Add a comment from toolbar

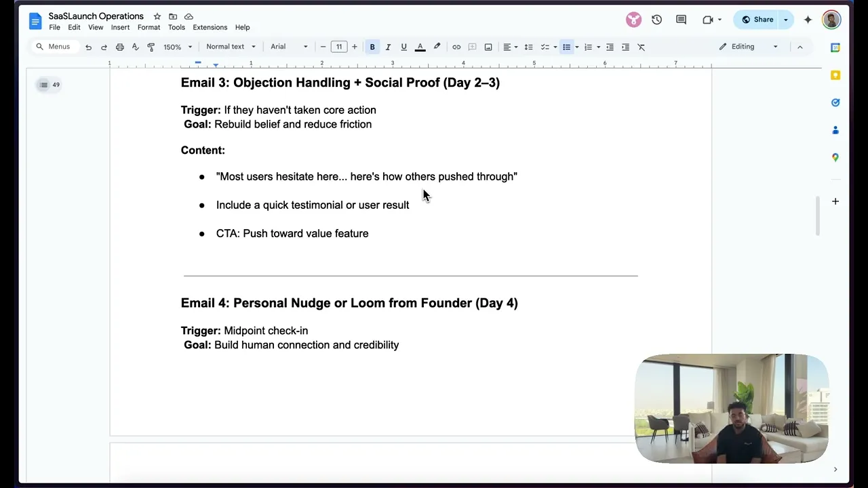(x=472, y=47)
